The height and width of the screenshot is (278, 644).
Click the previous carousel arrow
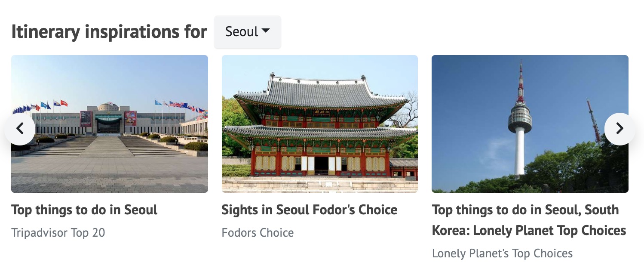click(20, 128)
